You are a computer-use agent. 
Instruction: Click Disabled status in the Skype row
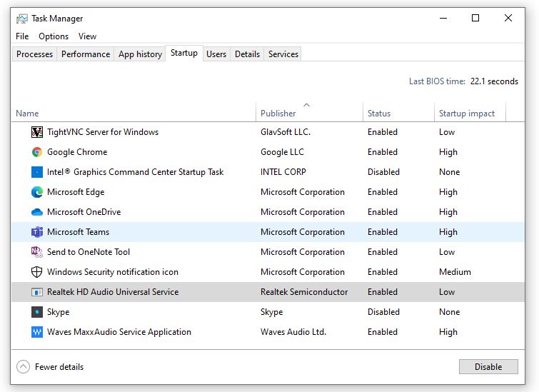coord(383,312)
